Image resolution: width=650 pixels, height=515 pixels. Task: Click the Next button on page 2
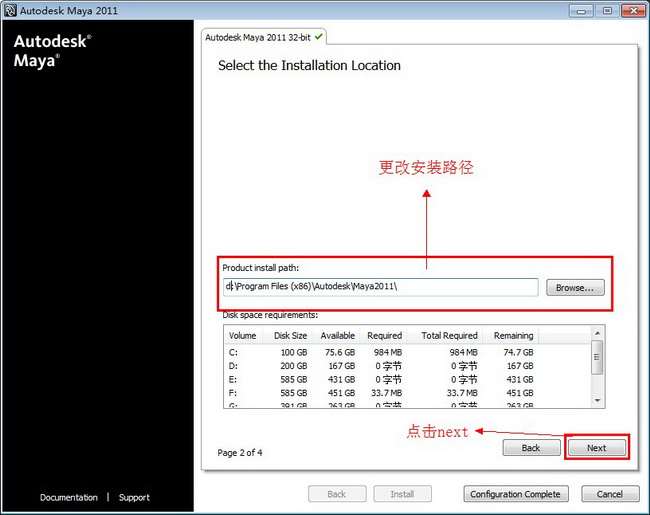[597, 448]
